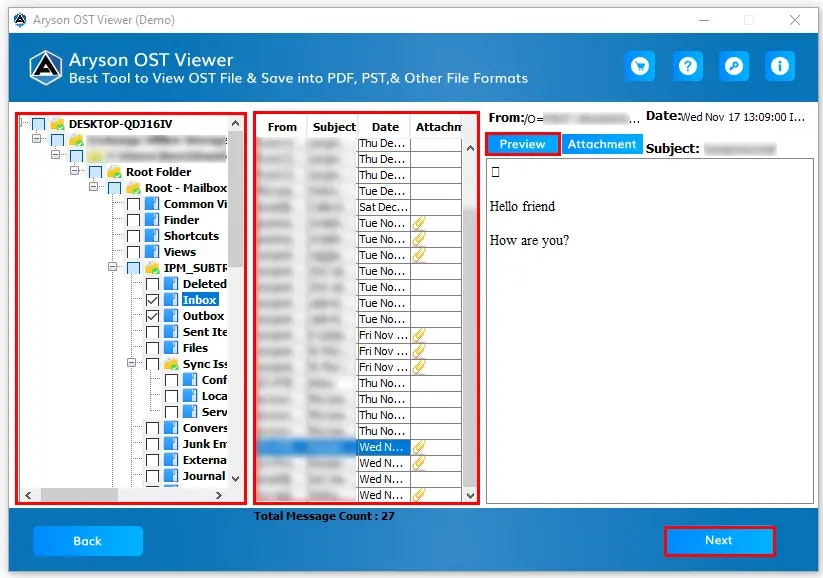
Task: Click the Journal folder icon
Action: (171, 476)
